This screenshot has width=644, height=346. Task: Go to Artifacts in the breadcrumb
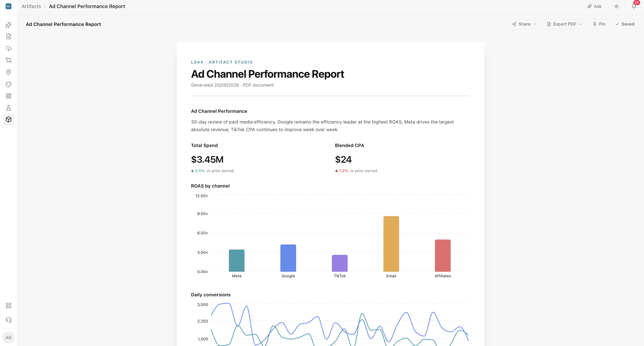pyautogui.click(x=31, y=6)
